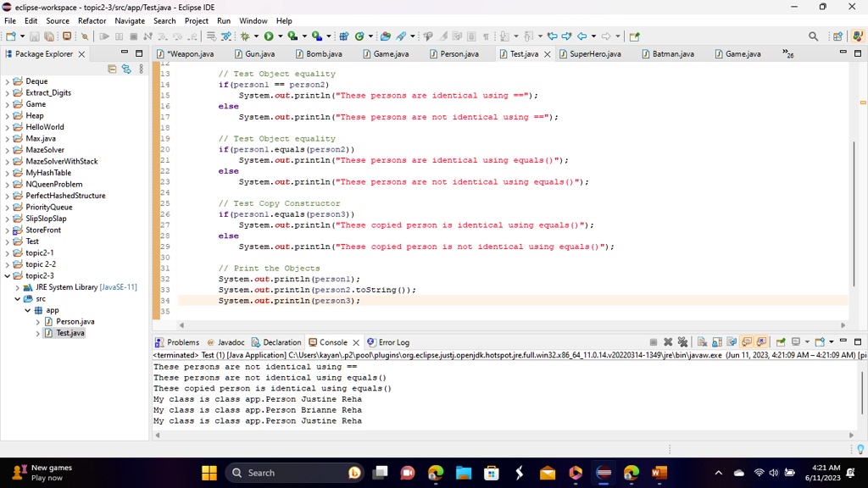The image size is (868, 488).
Task: Open the Refactor menu
Action: [x=92, y=21]
